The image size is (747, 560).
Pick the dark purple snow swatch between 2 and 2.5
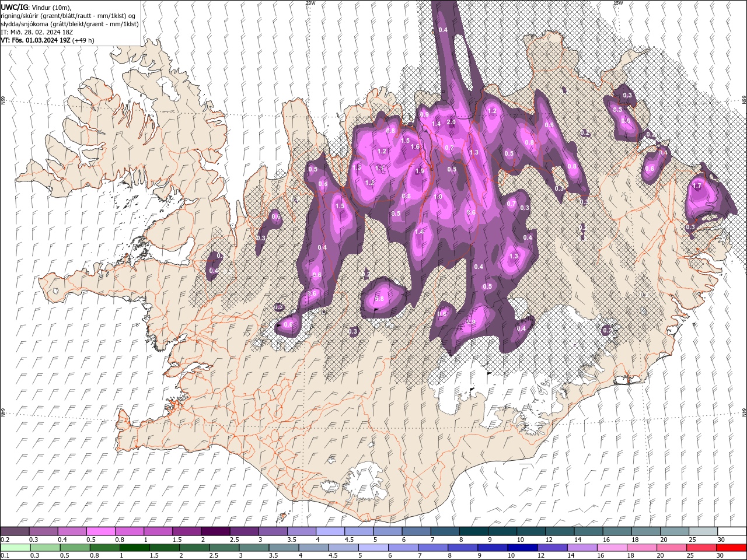215,531
